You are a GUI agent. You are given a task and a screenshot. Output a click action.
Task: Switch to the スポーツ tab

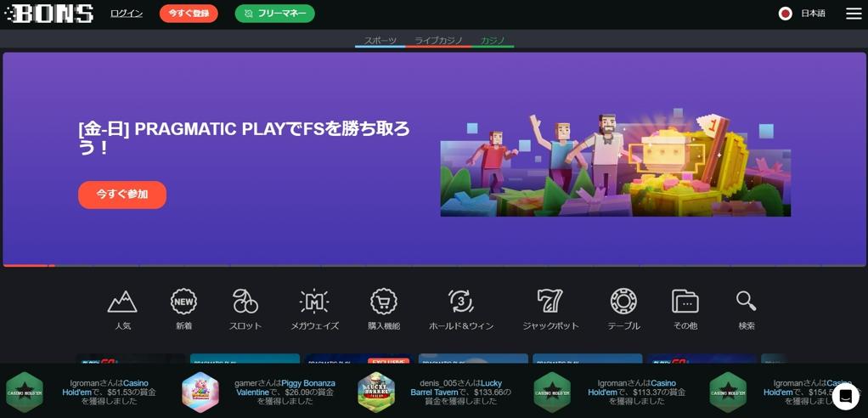pyautogui.click(x=380, y=41)
